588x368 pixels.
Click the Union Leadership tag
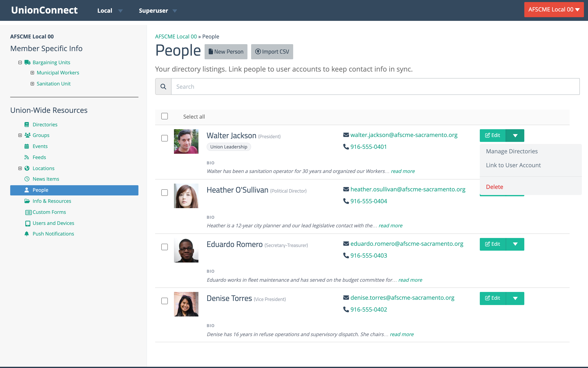229,147
